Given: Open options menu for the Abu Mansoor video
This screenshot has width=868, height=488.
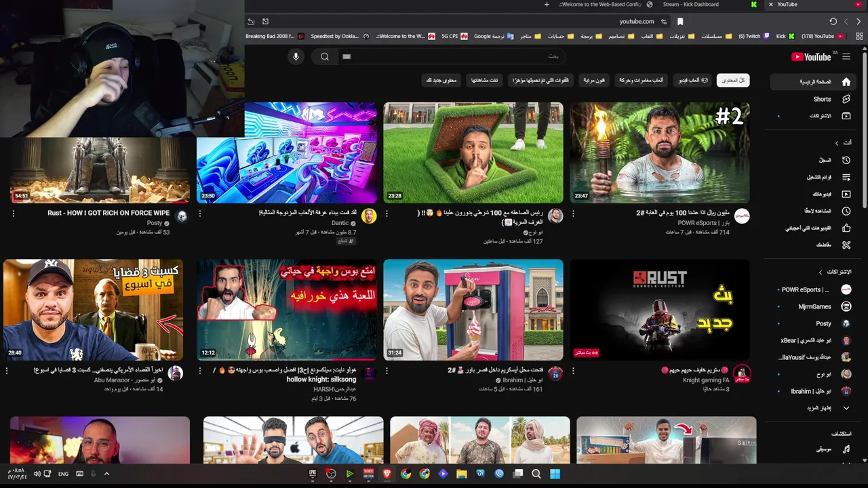Looking at the screenshot, I should tap(7, 371).
